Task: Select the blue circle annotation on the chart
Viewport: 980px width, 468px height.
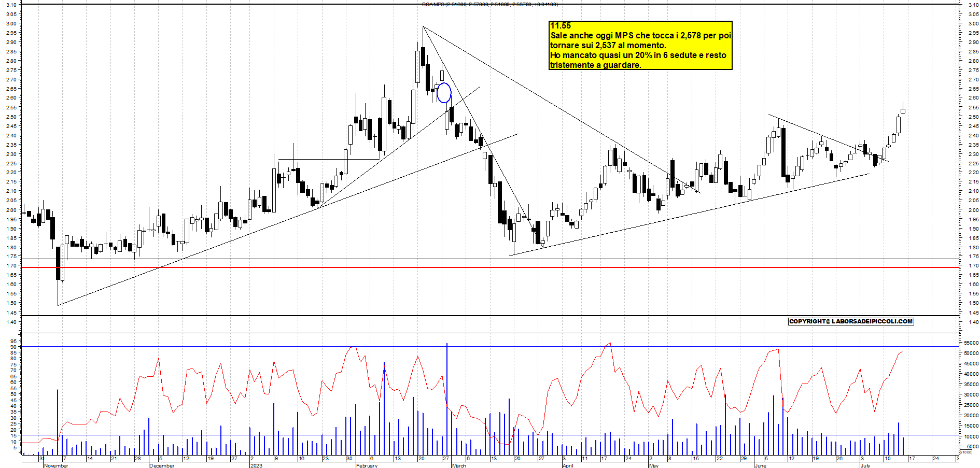Action: point(444,93)
